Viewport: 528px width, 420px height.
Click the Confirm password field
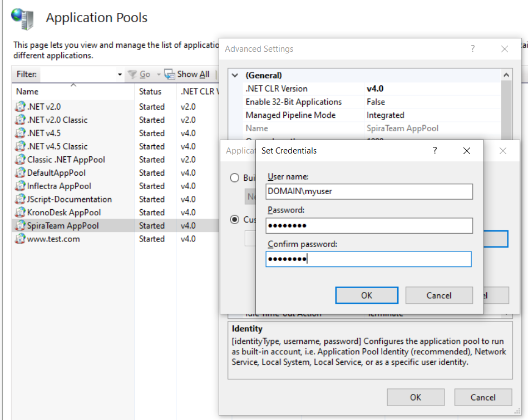coord(369,259)
